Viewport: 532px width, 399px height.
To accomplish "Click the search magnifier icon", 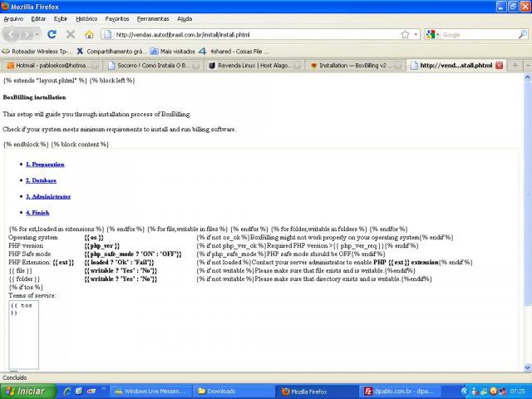I will coord(523,34).
